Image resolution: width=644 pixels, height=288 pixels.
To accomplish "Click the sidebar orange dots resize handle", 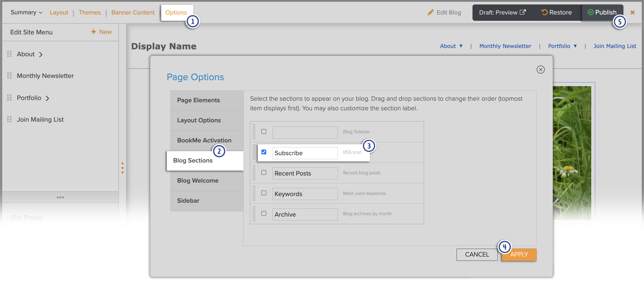I will click(123, 168).
